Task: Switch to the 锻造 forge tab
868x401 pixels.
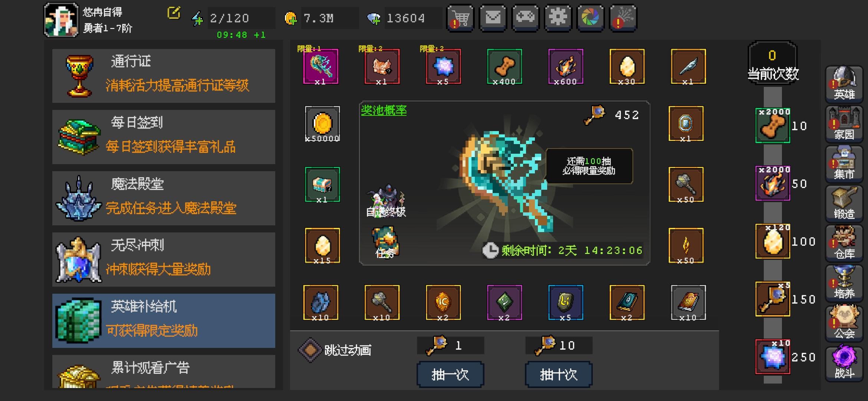Action: pyautogui.click(x=844, y=203)
